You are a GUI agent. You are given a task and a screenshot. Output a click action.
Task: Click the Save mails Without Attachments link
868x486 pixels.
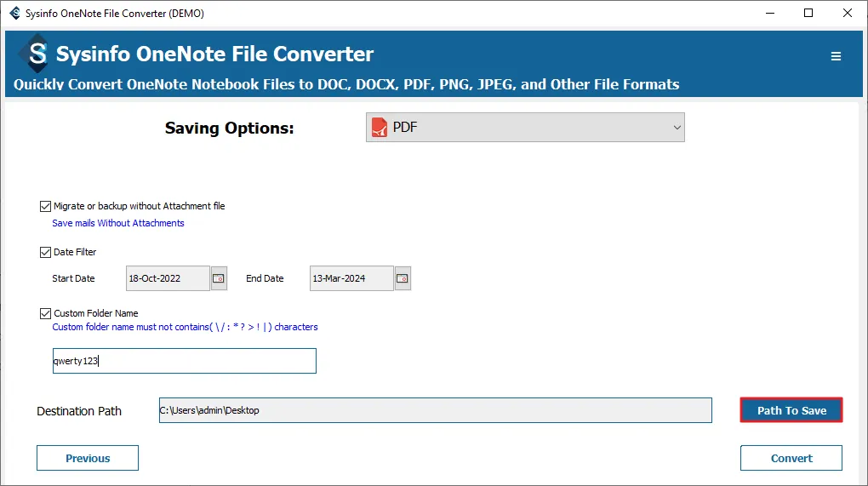click(118, 223)
